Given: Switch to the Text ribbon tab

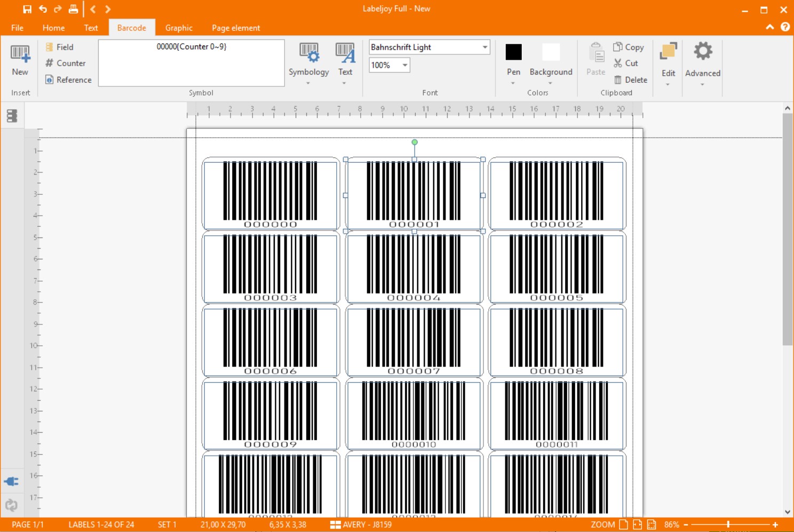Looking at the screenshot, I should [91, 28].
